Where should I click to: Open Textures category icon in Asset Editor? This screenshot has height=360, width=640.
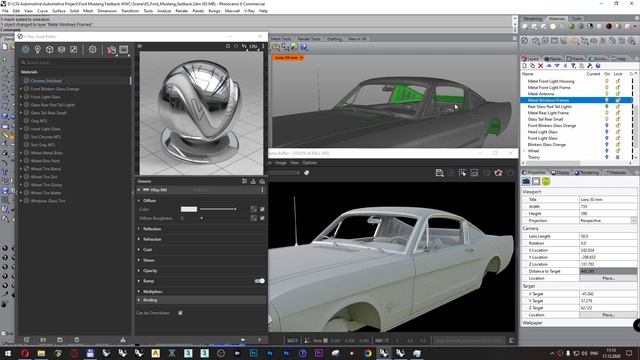point(73,49)
